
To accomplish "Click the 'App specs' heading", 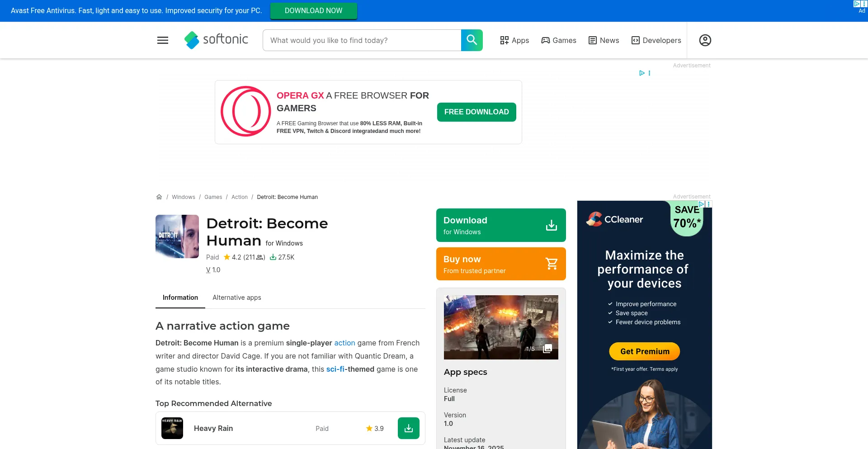I will pos(466,372).
